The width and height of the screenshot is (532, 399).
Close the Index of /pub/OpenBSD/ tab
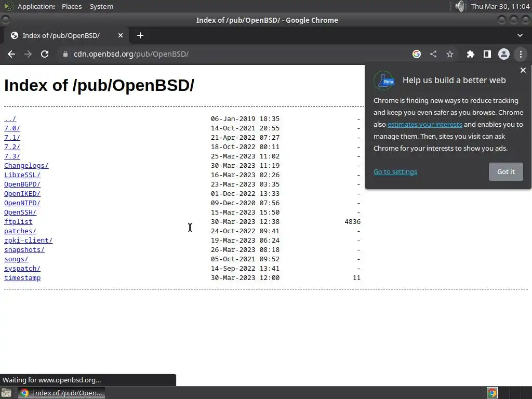[x=121, y=35]
